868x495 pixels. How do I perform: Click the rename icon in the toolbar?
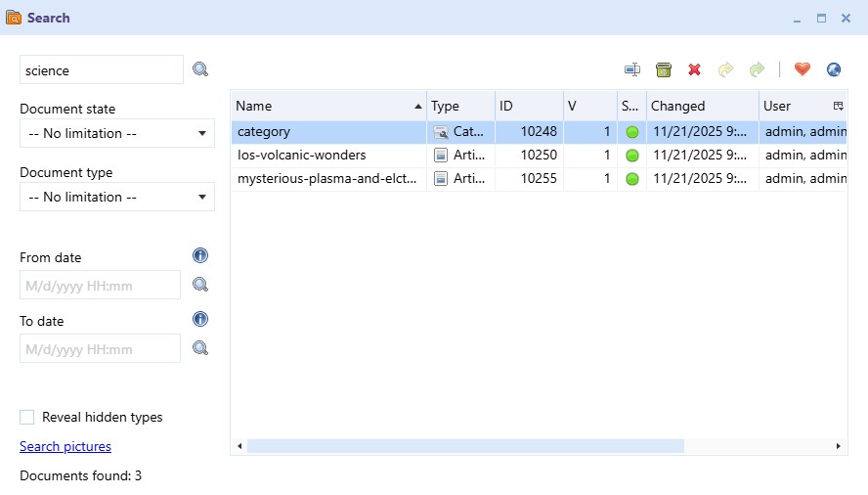[x=632, y=69]
